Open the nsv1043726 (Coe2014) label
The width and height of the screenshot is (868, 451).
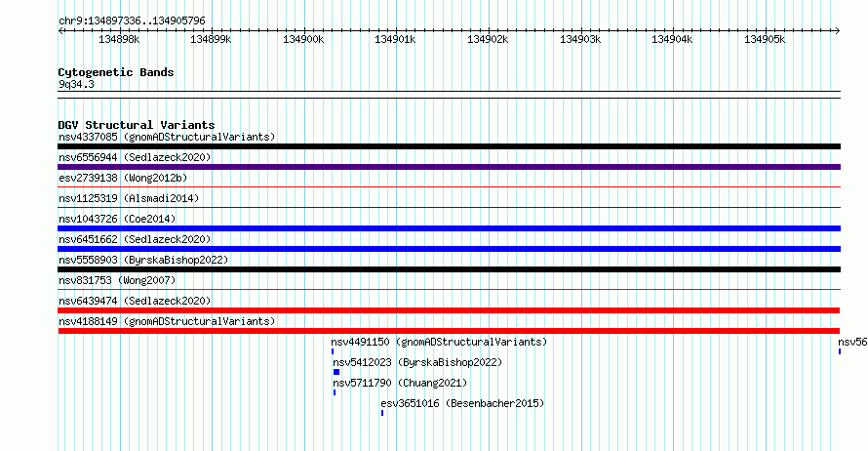pos(117,219)
